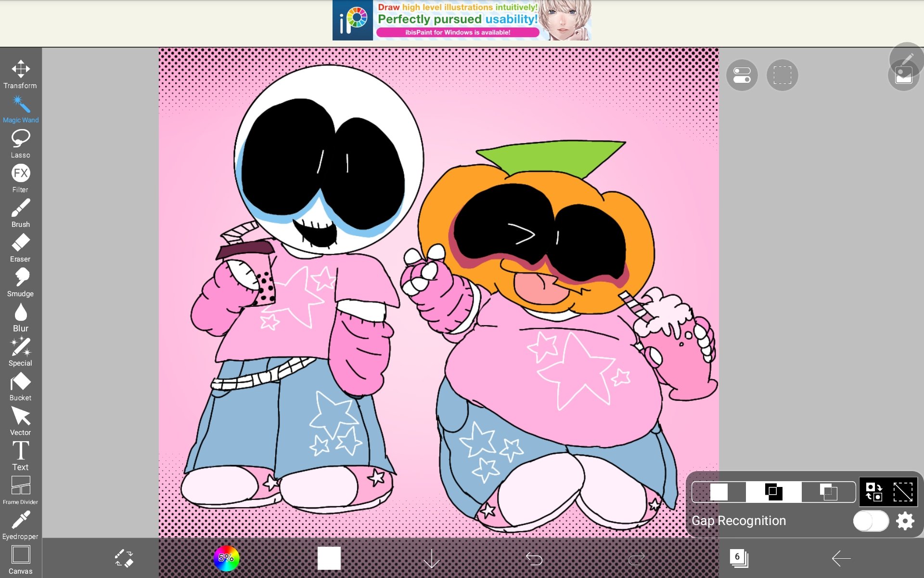Image resolution: width=924 pixels, height=578 pixels.
Task: Select the Smudge tool
Action: (20, 282)
